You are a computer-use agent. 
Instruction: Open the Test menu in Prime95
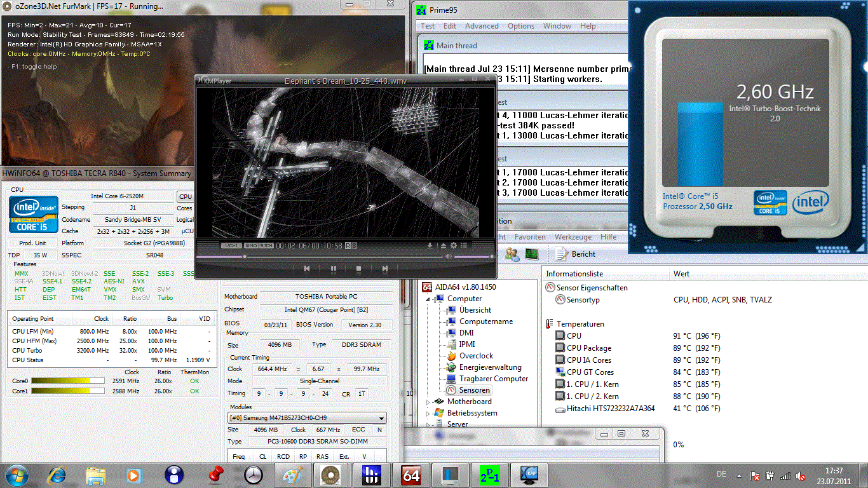pyautogui.click(x=428, y=26)
